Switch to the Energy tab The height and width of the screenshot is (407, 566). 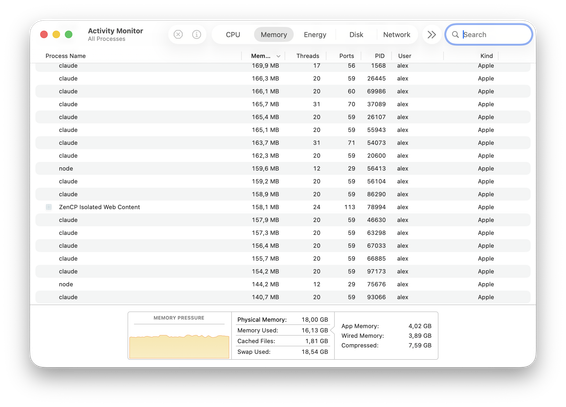(315, 35)
